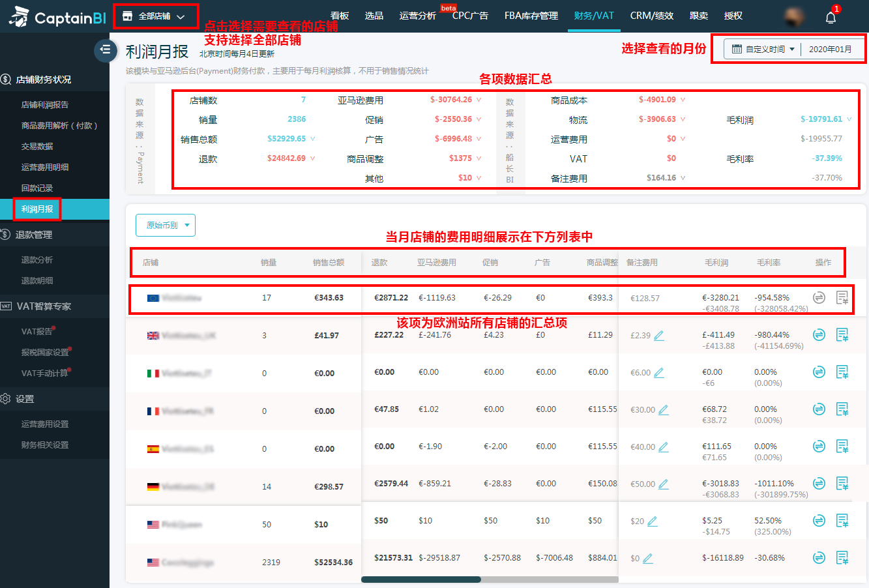Edit the €40.00 remark fee
This screenshot has width=869, height=588.
[664, 447]
